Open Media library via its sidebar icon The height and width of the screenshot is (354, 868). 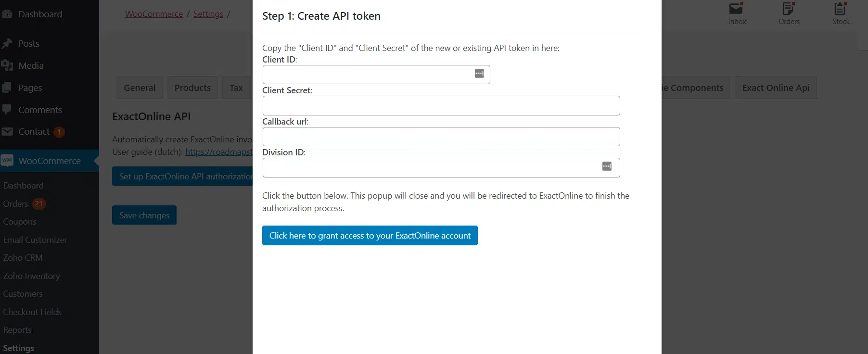click(7, 65)
